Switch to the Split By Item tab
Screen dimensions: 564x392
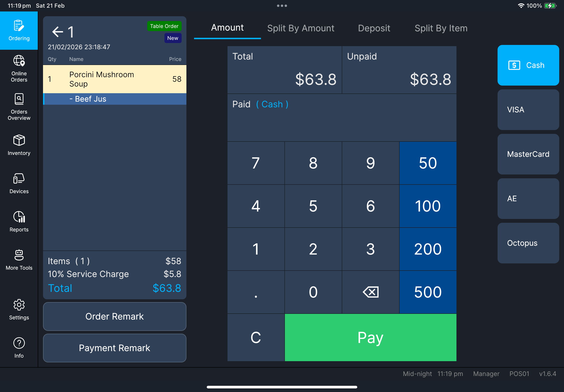click(x=441, y=28)
